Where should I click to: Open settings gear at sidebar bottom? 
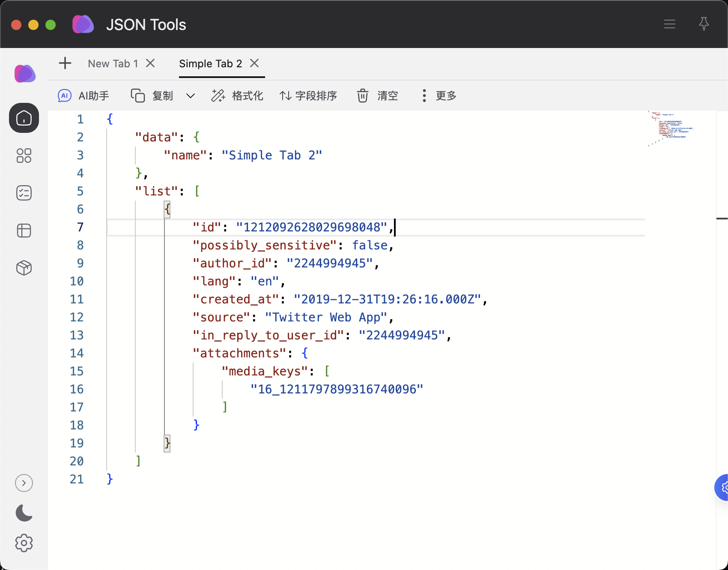(24, 543)
